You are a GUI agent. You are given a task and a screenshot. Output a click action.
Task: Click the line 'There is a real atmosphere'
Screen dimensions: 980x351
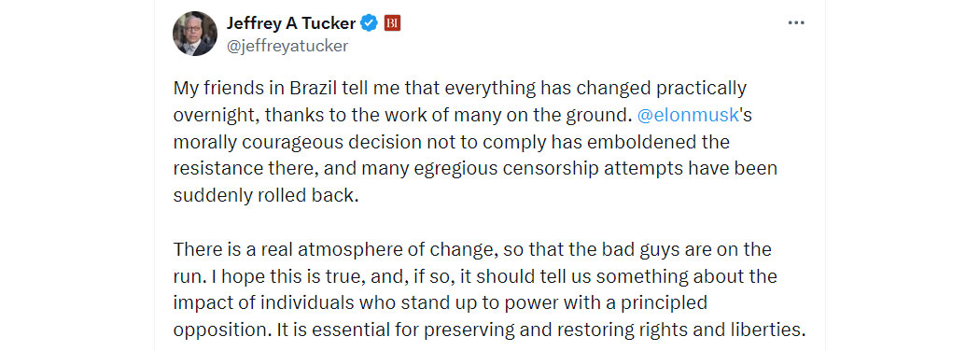click(472, 249)
